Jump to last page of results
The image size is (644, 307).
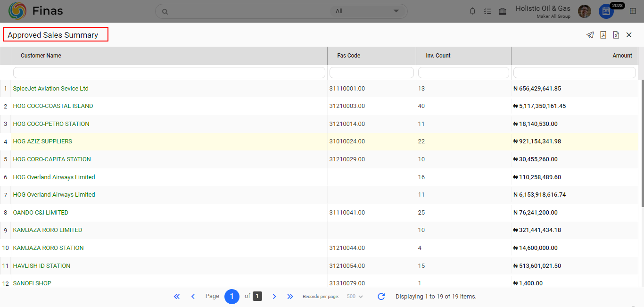[290, 297]
